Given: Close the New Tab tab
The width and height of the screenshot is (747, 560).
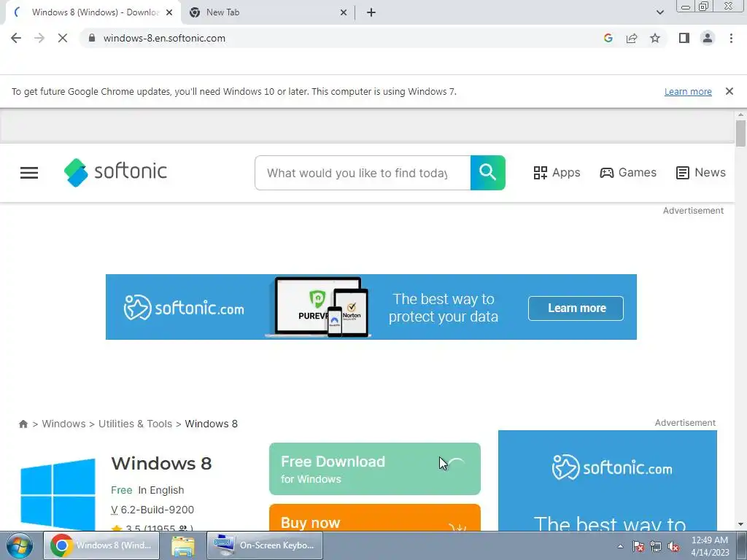Looking at the screenshot, I should click(344, 12).
